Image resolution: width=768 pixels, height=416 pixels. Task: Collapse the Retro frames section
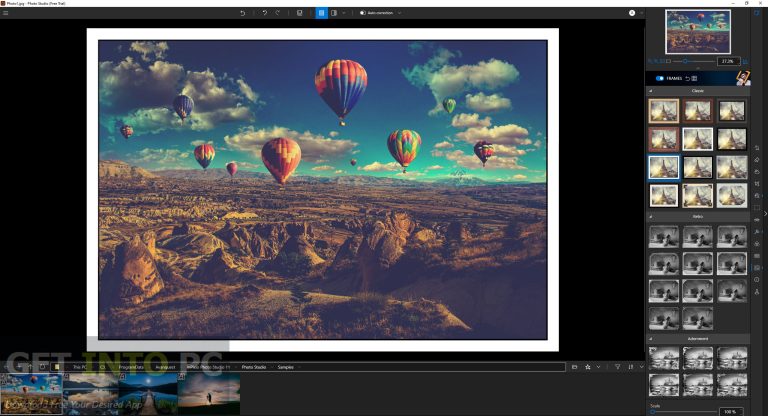[650, 216]
